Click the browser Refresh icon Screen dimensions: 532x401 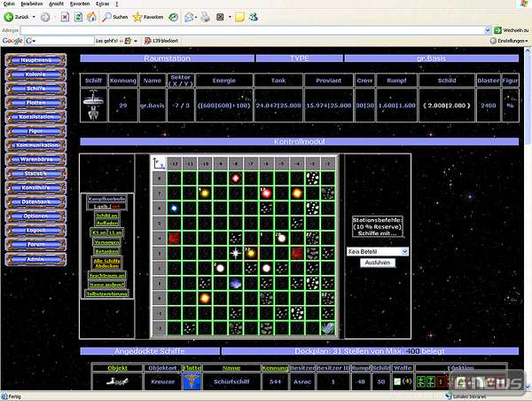pyautogui.click(x=78, y=17)
